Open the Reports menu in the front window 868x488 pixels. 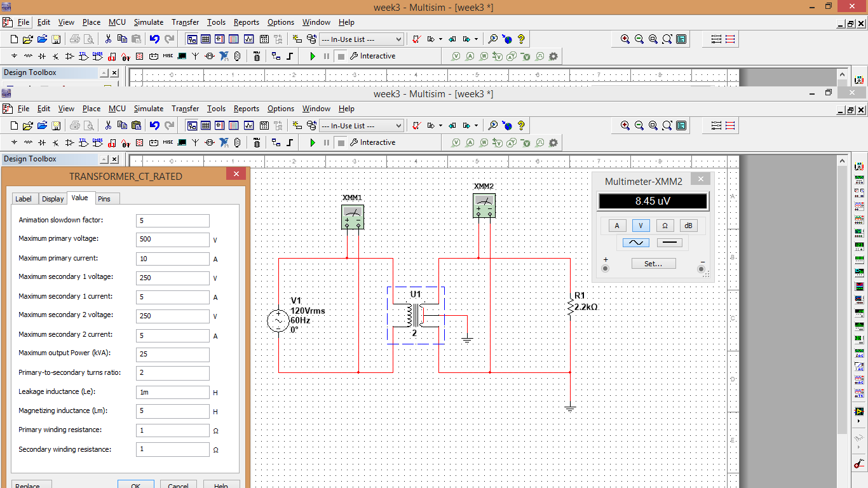[247, 109]
